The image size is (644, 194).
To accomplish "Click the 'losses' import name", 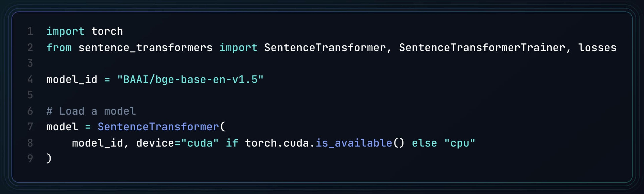I will click(598, 47).
